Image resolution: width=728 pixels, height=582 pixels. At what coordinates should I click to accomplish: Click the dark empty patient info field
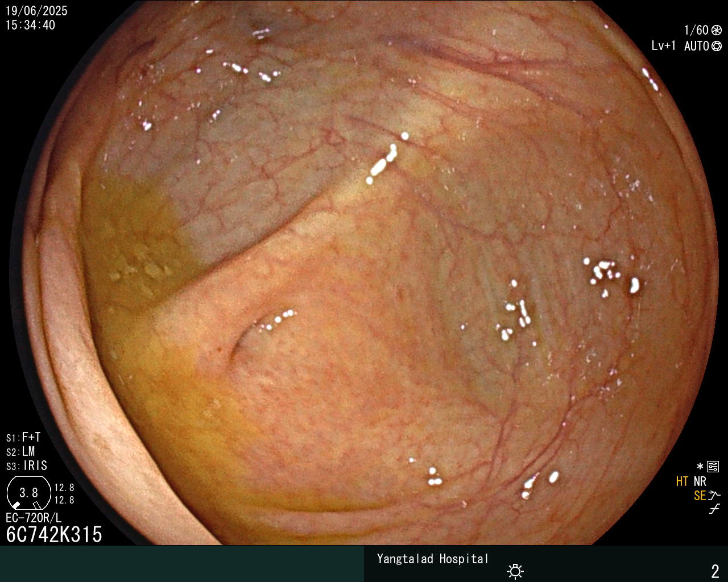(x=182, y=564)
